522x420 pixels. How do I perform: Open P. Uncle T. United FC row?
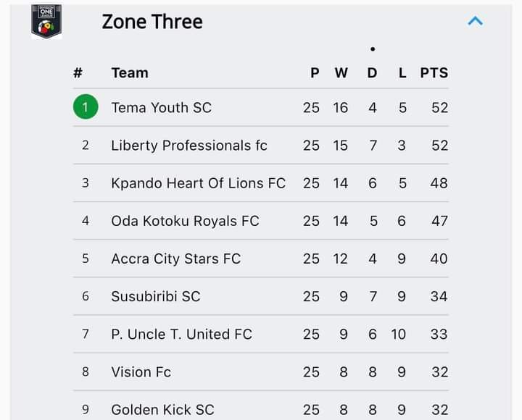coord(261,334)
